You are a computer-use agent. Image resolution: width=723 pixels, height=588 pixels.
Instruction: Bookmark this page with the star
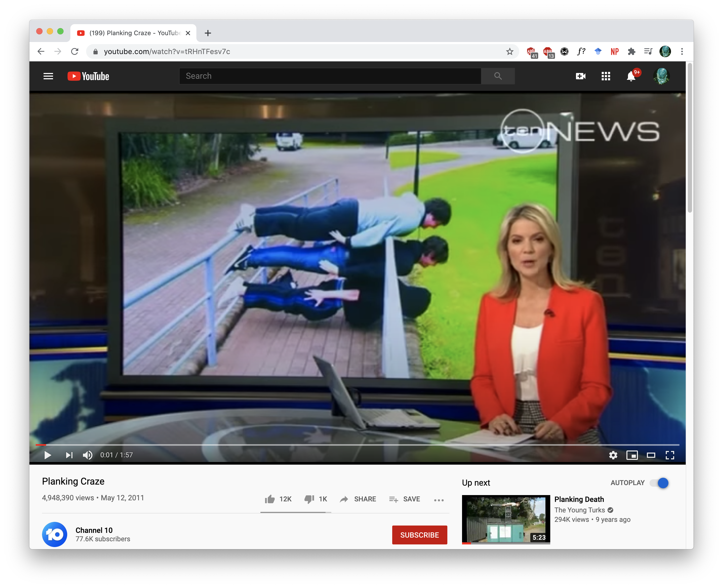pos(510,51)
